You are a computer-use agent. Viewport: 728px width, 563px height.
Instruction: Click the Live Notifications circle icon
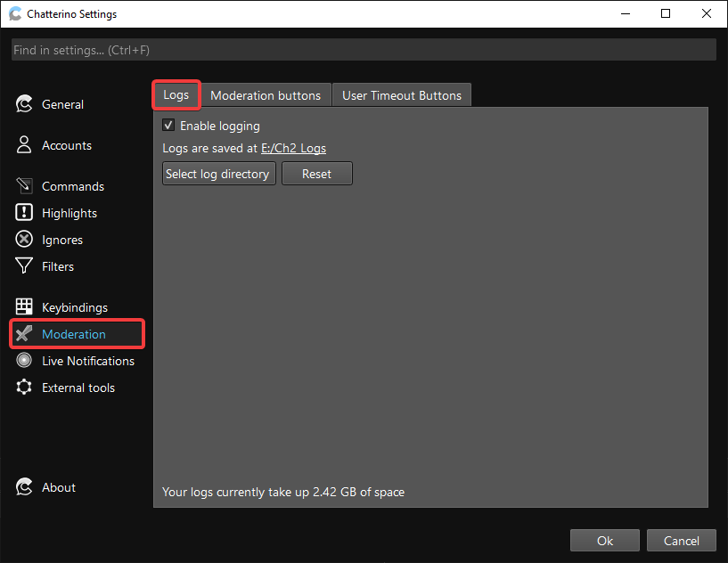point(24,360)
